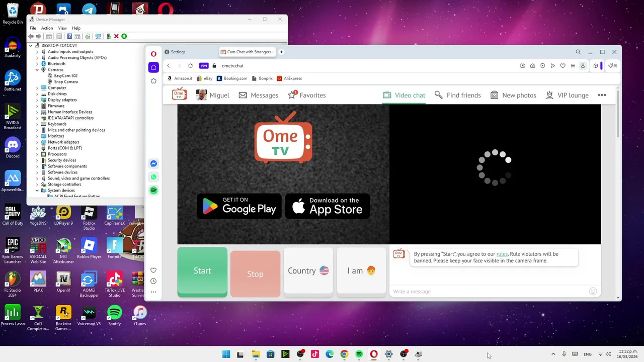644x362 pixels.
Task: Expand the Bluetooth node
Action: coord(37,63)
